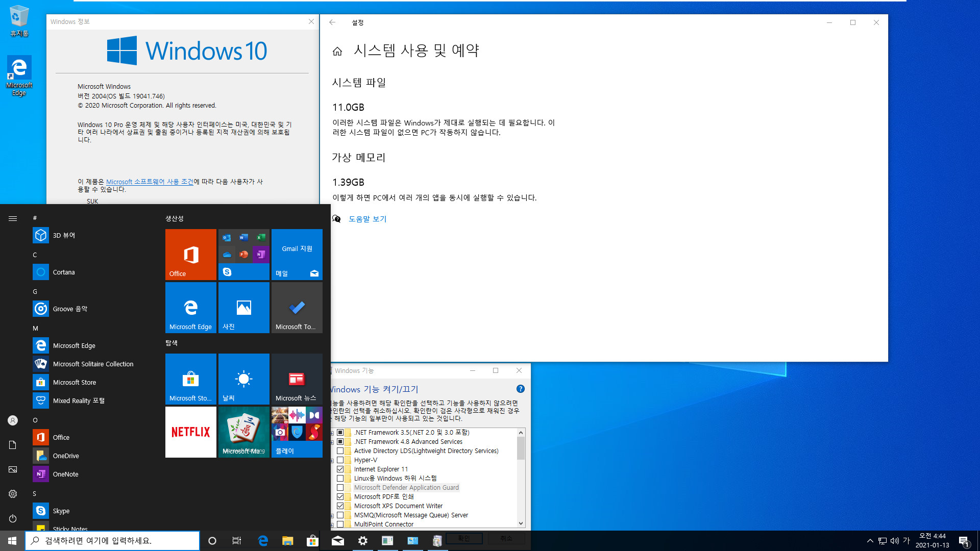Jump to letter G app group header
This screenshot has width=980, height=551.
[35, 291]
